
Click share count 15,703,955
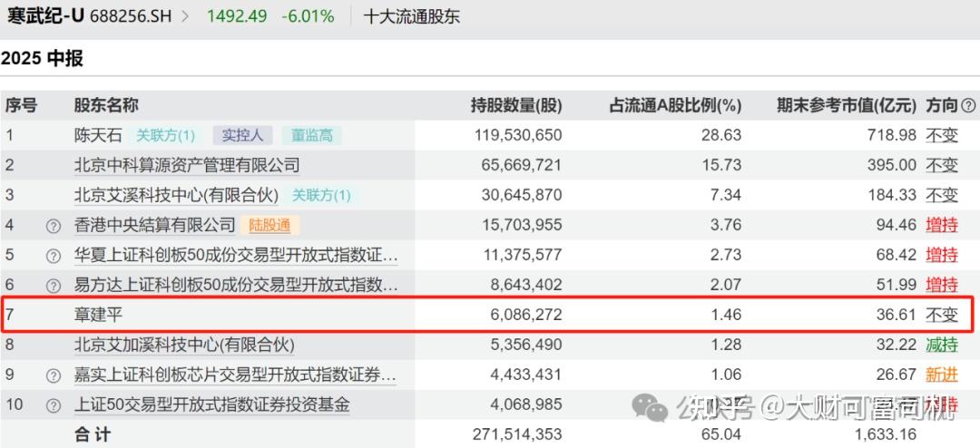click(521, 225)
